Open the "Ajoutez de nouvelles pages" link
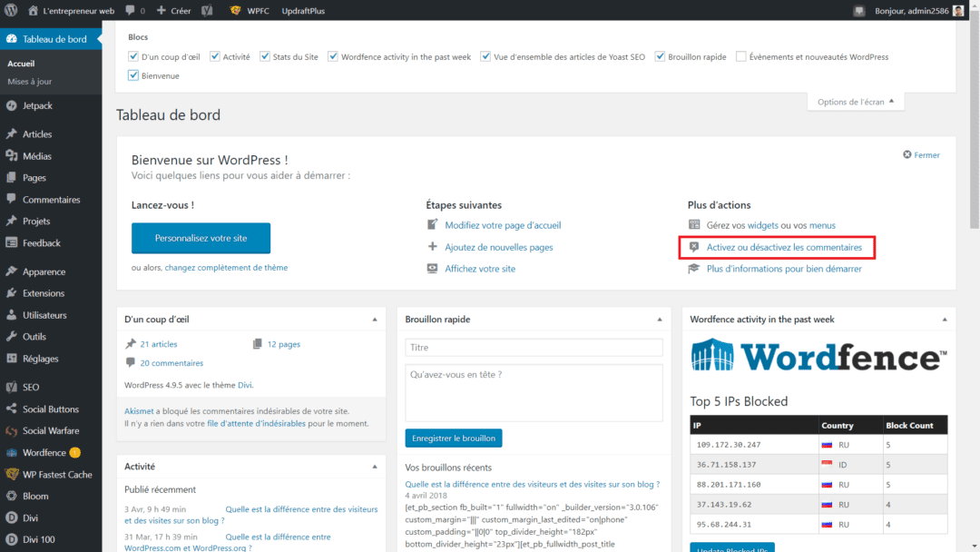 [x=499, y=247]
